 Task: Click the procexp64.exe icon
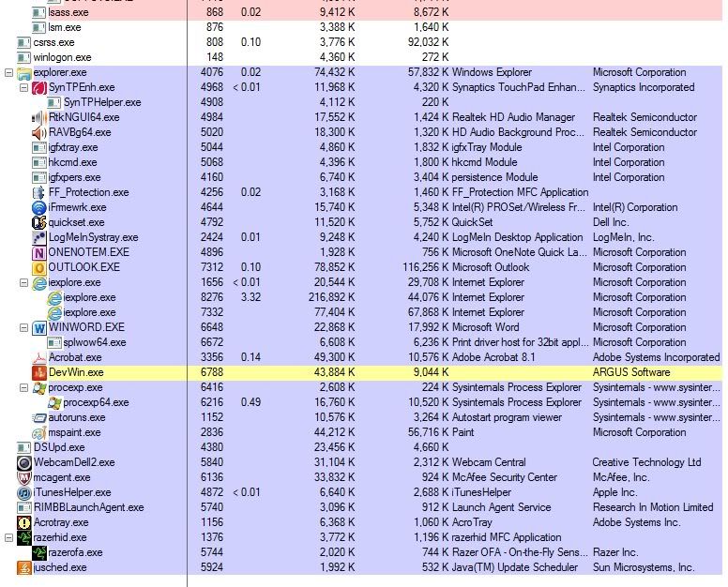54,403
